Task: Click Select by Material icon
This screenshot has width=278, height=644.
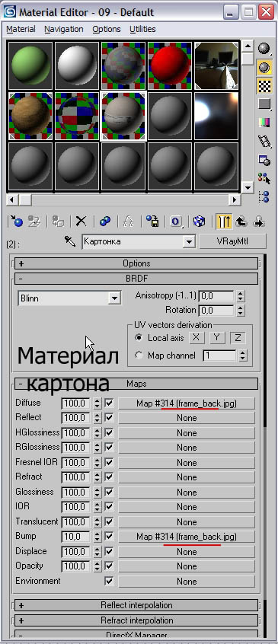Action: coord(264,178)
